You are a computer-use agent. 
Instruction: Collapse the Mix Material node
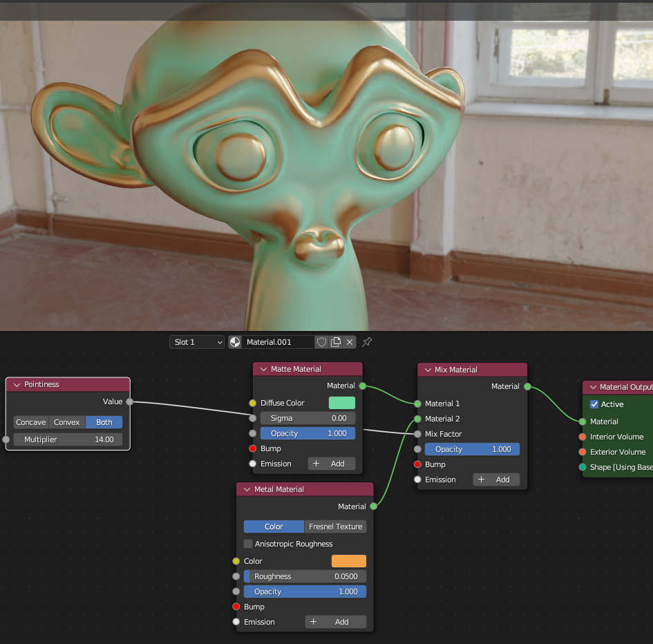pos(426,370)
